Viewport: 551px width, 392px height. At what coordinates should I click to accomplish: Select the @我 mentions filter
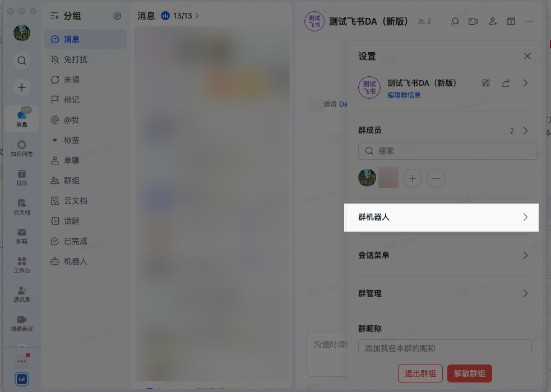point(86,120)
